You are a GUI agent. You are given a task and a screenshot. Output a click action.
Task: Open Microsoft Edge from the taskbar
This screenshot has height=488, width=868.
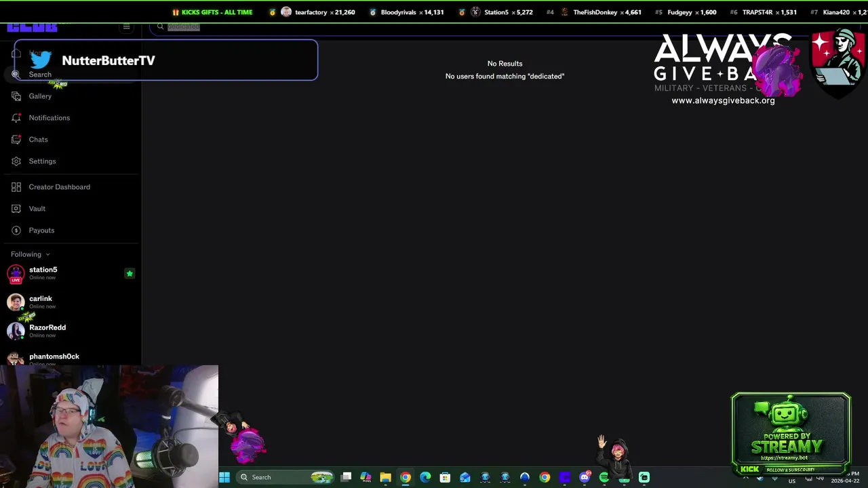(425, 477)
